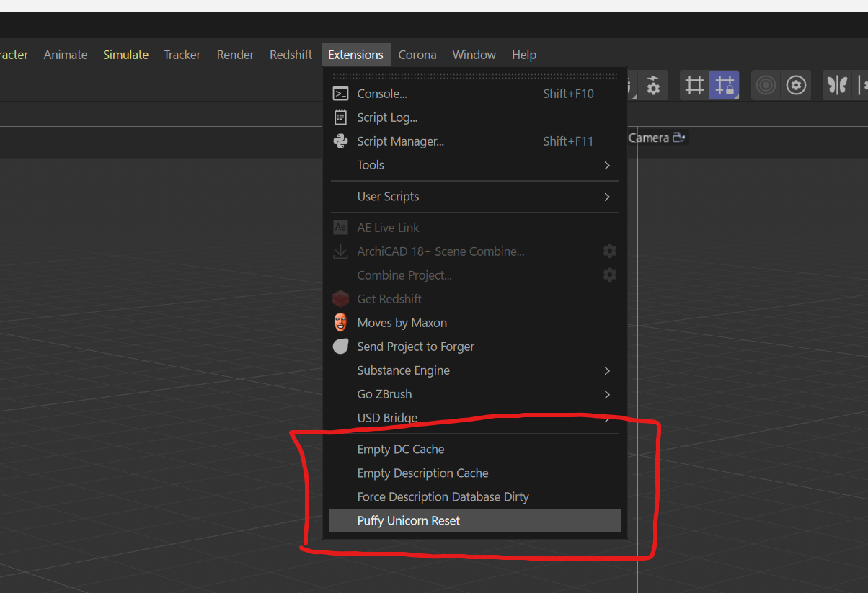Click the red Redshift cube icon
The image size is (868, 593).
coord(340,299)
